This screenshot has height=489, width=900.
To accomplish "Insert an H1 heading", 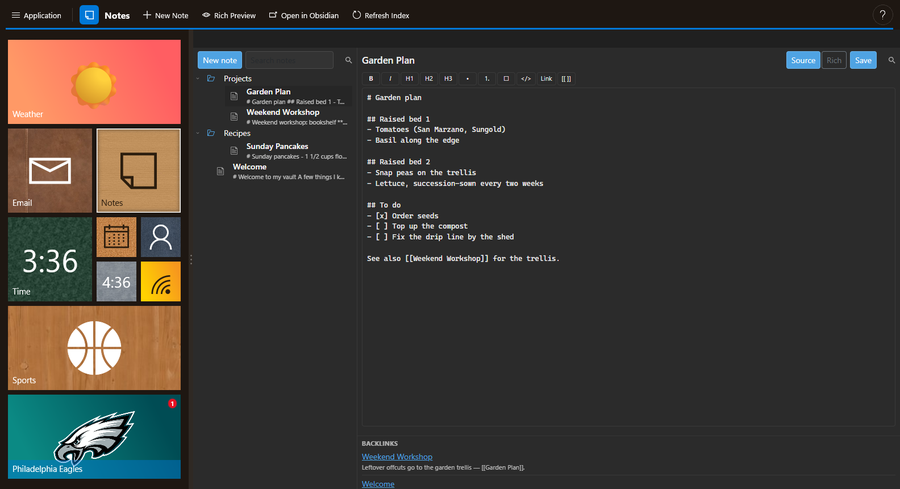I will tap(409, 79).
